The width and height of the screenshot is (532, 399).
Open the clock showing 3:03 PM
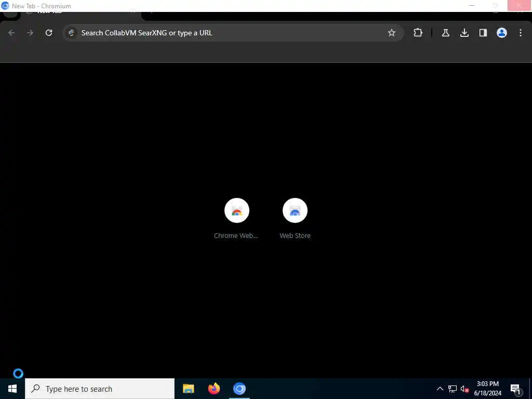point(487,389)
